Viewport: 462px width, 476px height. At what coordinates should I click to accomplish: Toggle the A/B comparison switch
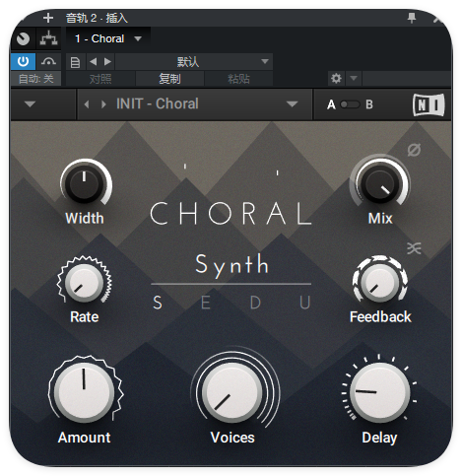(x=350, y=104)
